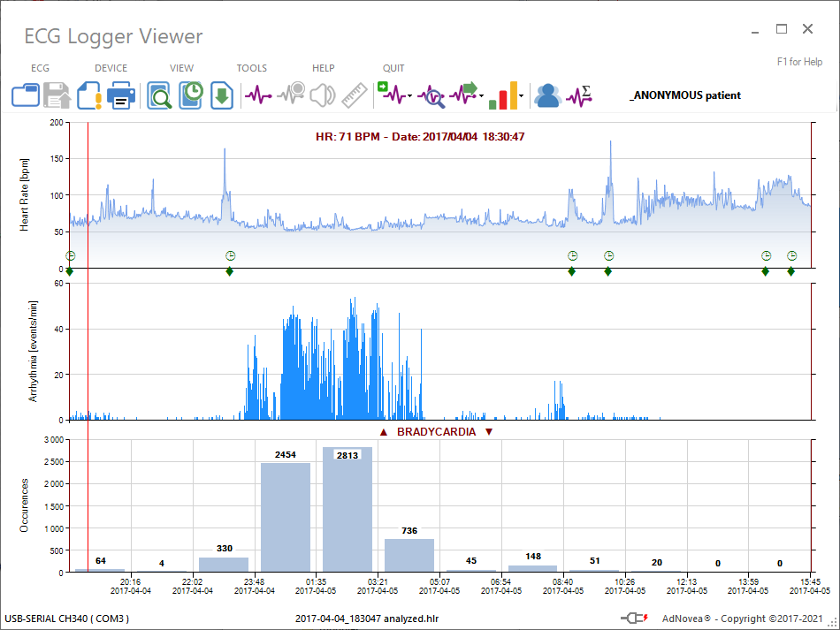This screenshot has height=630, width=840.
Task: Click the HR: 71 BPM date readout
Action: (420, 136)
